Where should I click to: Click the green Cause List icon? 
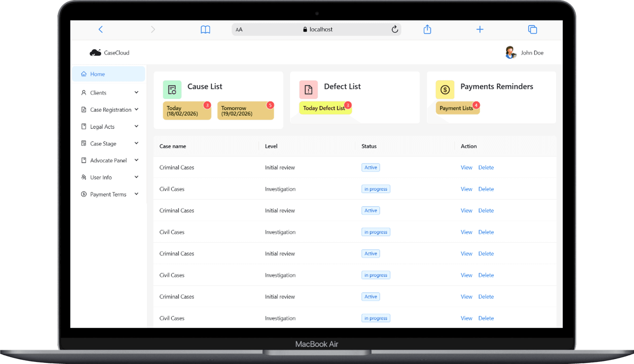(x=172, y=89)
